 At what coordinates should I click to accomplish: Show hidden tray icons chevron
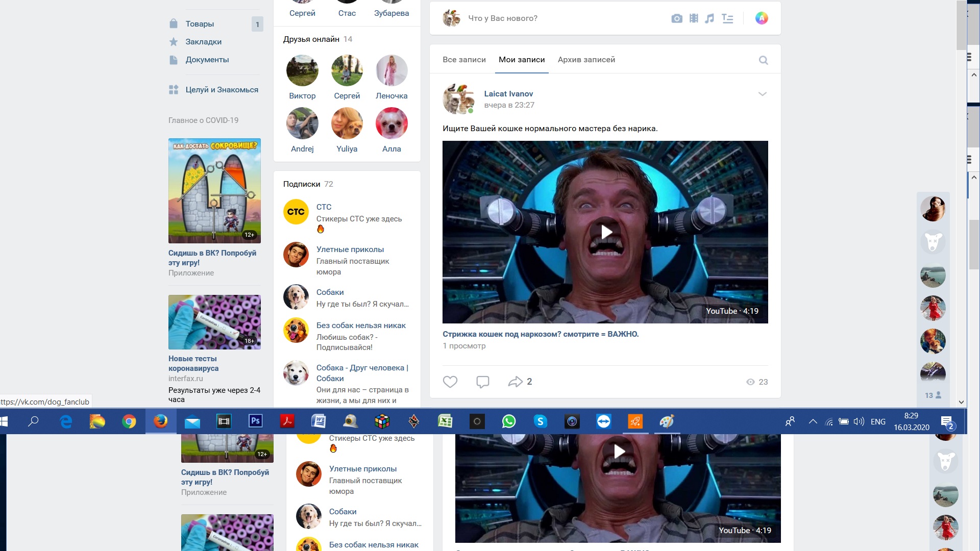(x=813, y=421)
